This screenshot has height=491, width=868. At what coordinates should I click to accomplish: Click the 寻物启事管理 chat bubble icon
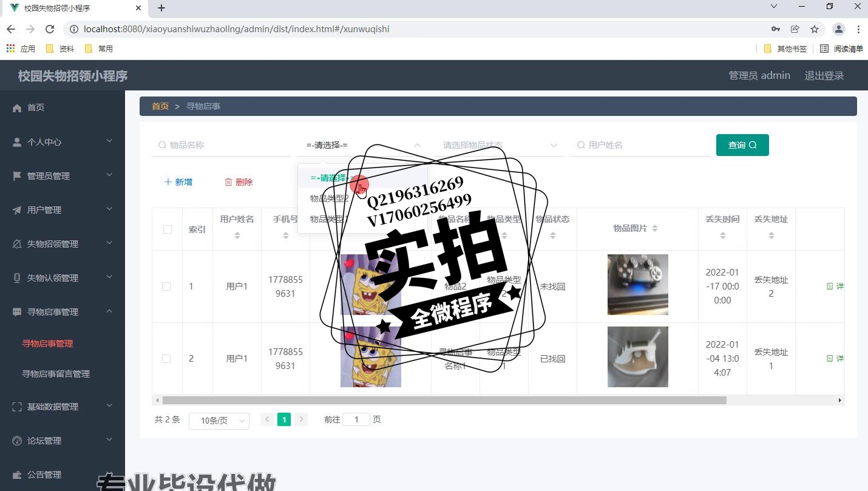point(17,312)
